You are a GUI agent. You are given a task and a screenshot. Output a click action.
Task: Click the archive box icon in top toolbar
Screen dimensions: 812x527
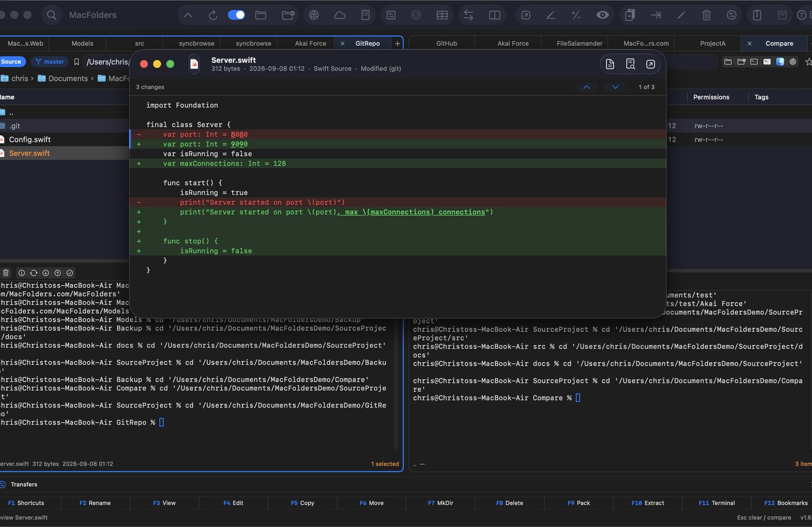[x=782, y=15]
